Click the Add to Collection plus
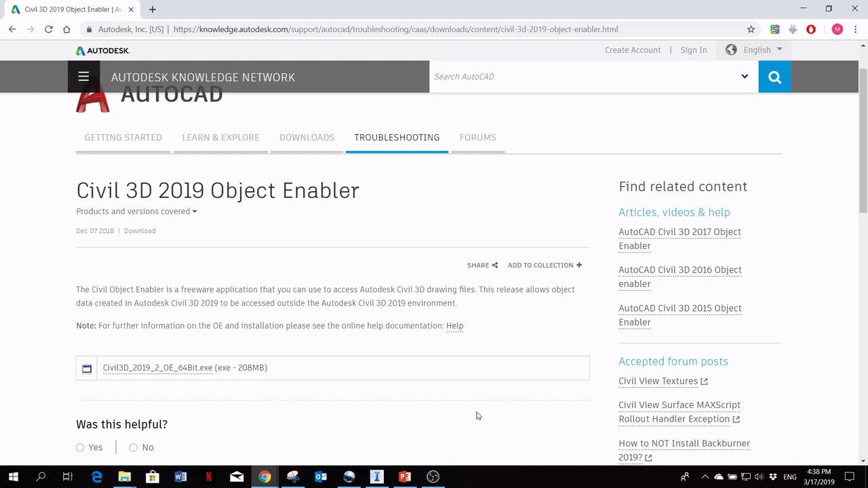This screenshot has height=488, width=868. [579, 265]
